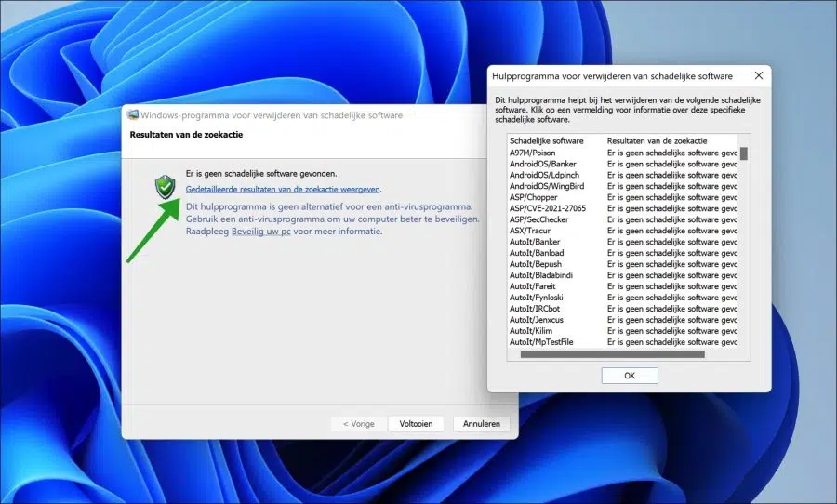Select the AutoIt/Bepush row
This screenshot has height=504, width=837.
click(622, 264)
